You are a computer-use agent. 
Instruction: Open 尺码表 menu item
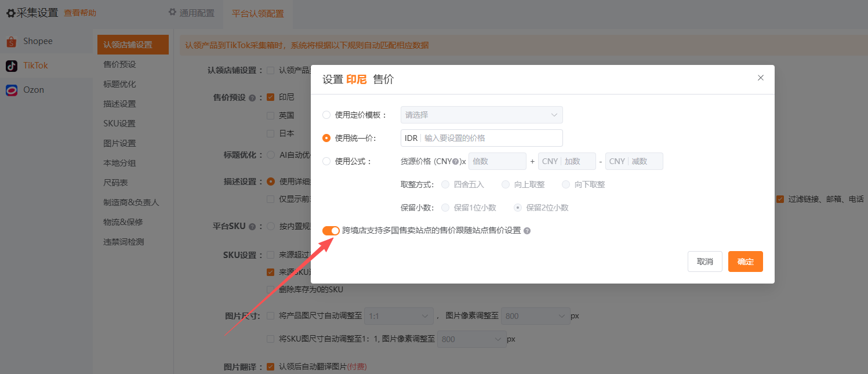pos(133,183)
